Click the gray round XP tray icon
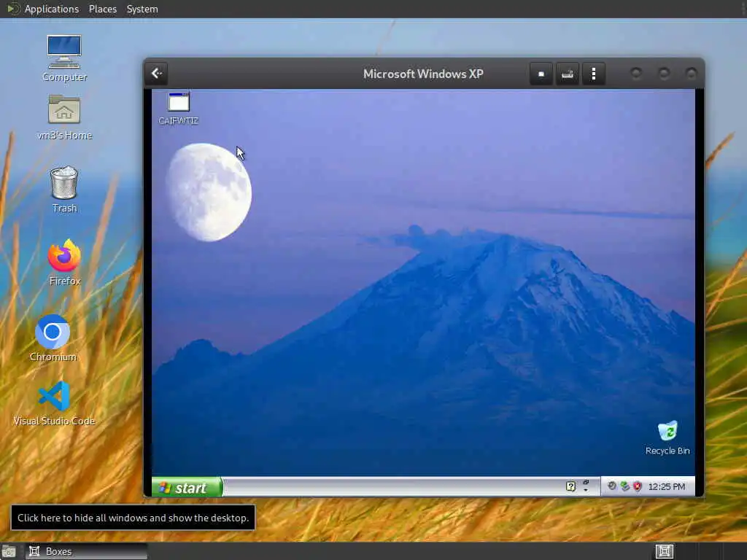Viewport: 747px width, 560px height. (x=612, y=486)
